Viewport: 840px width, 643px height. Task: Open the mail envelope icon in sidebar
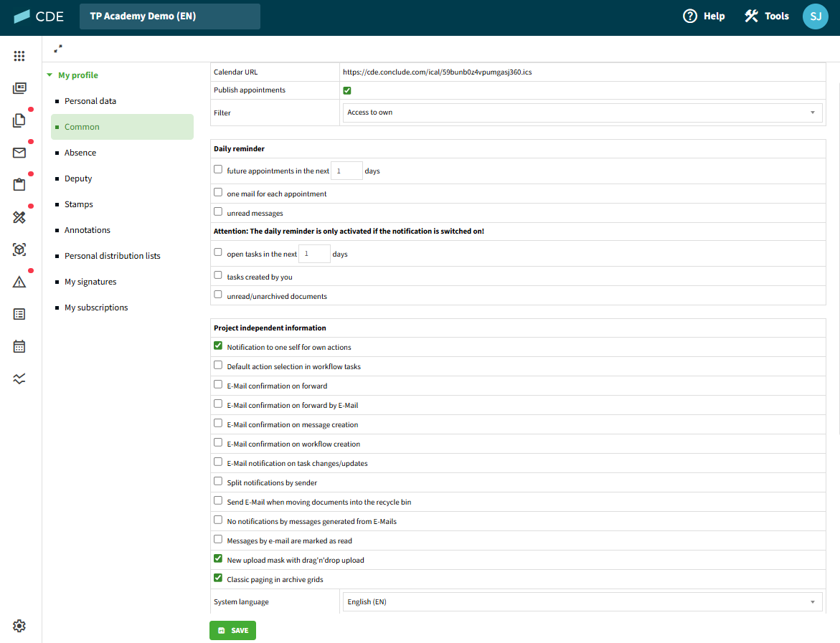19,153
